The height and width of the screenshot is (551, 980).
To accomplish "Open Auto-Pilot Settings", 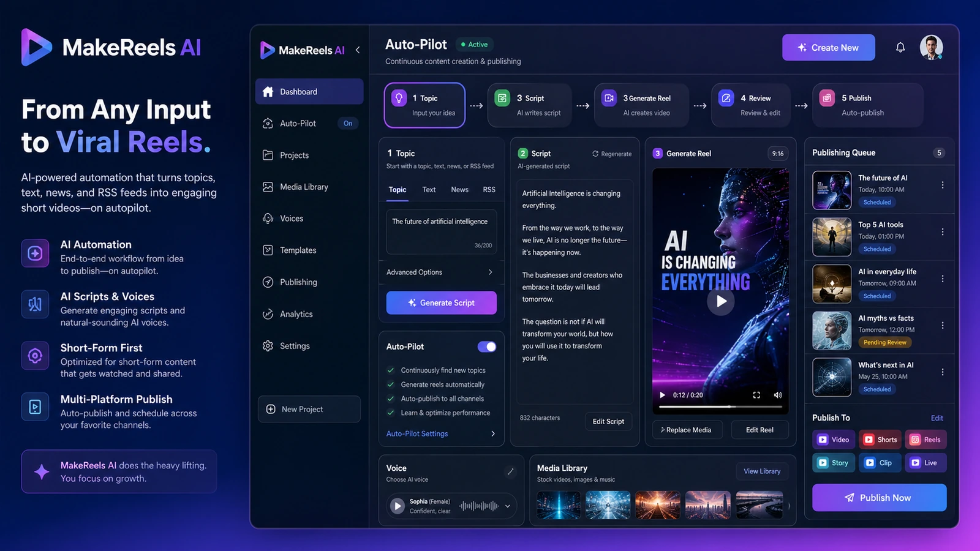I will click(441, 433).
